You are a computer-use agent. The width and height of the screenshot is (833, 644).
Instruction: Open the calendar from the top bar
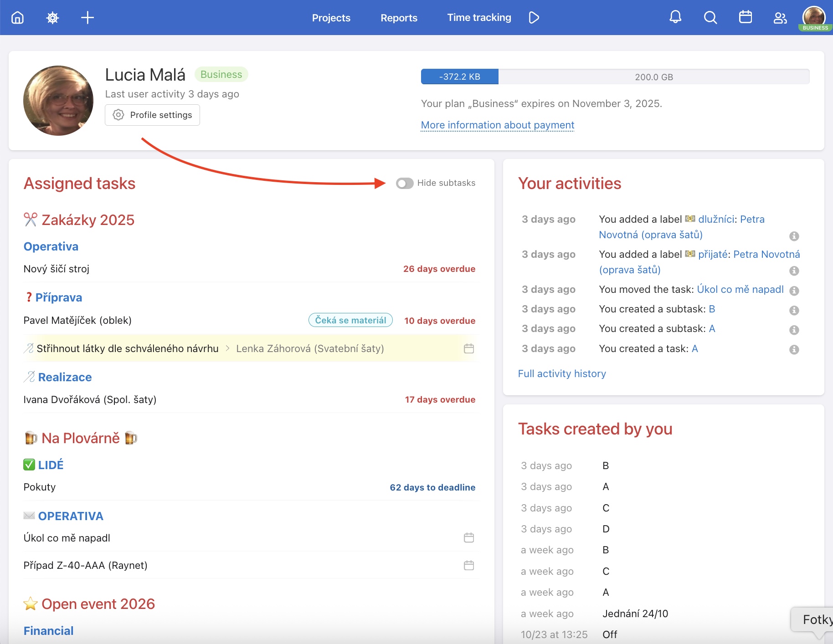tap(746, 17)
